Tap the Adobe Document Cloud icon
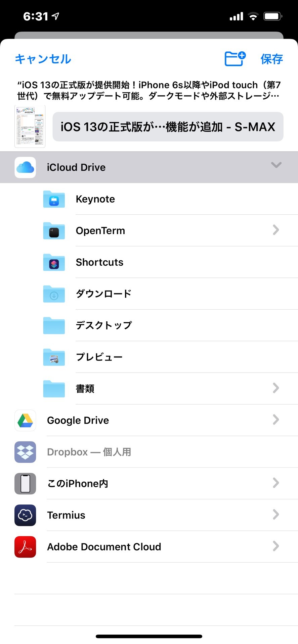298x644 pixels. click(25, 546)
